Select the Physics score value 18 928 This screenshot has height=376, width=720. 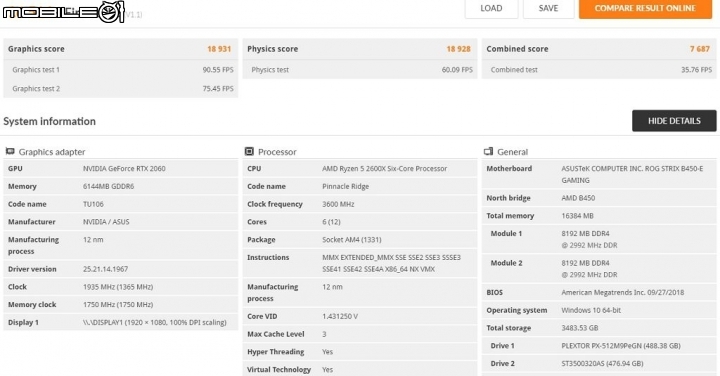(458, 49)
